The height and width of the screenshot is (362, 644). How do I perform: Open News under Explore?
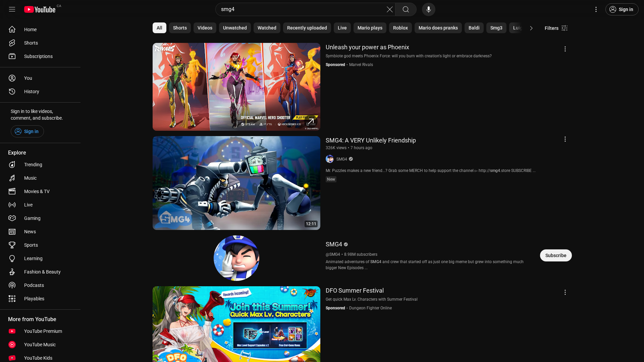point(40,232)
